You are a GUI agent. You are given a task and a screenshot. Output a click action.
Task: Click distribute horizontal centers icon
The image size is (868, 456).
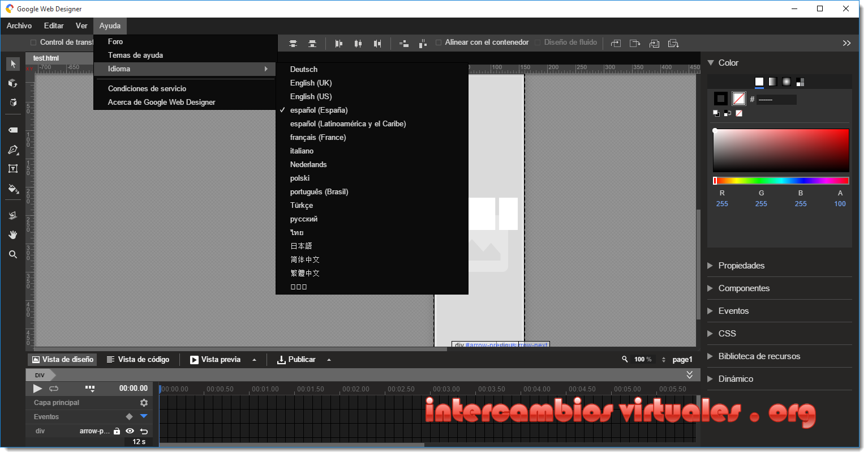[x=358, y=44]
